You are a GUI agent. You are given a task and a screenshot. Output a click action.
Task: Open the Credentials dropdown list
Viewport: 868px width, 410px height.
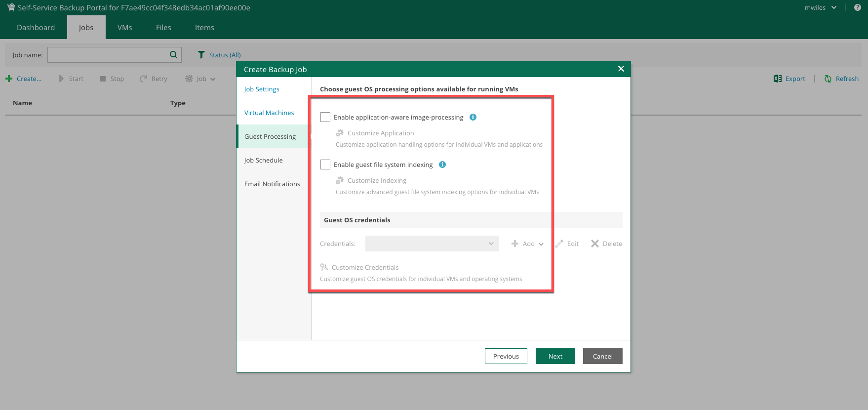(432, 244)
